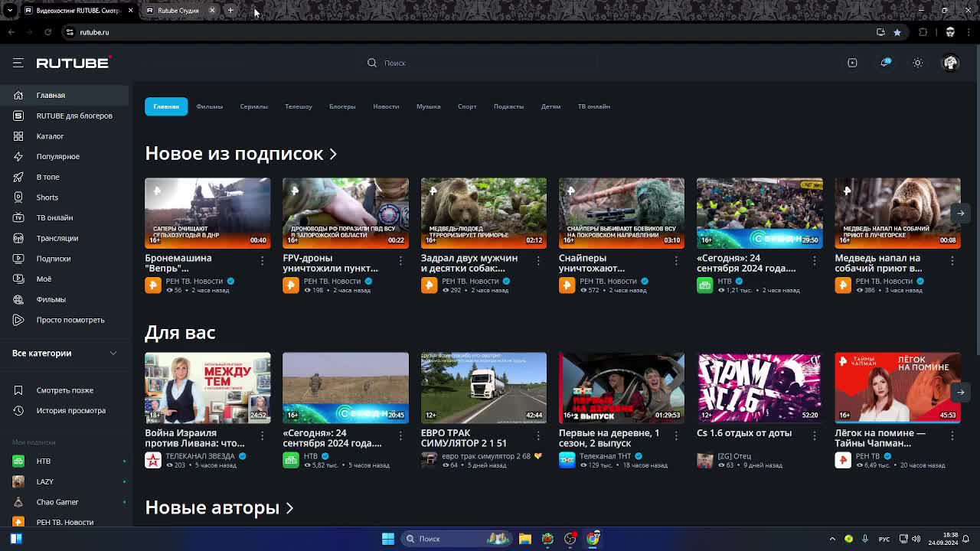Screen dimensions: 980x551
Task: Click the upload video icon in header
Action: 852,63
